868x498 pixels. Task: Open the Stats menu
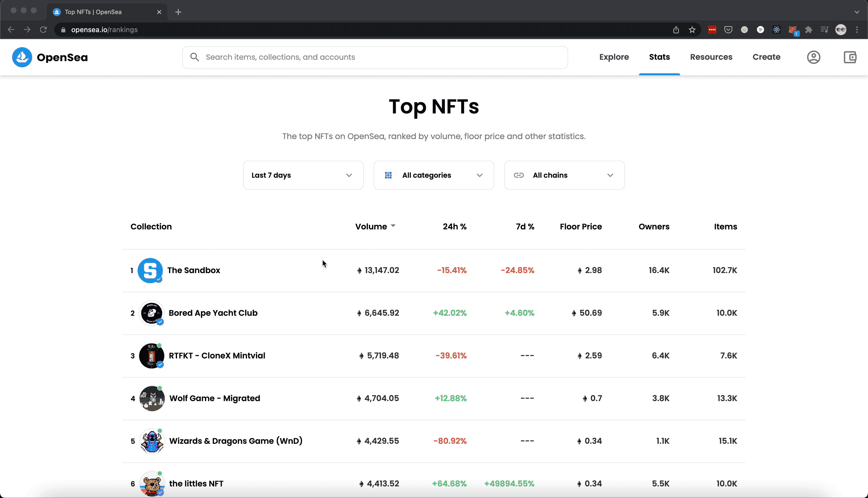pos(659,57)
